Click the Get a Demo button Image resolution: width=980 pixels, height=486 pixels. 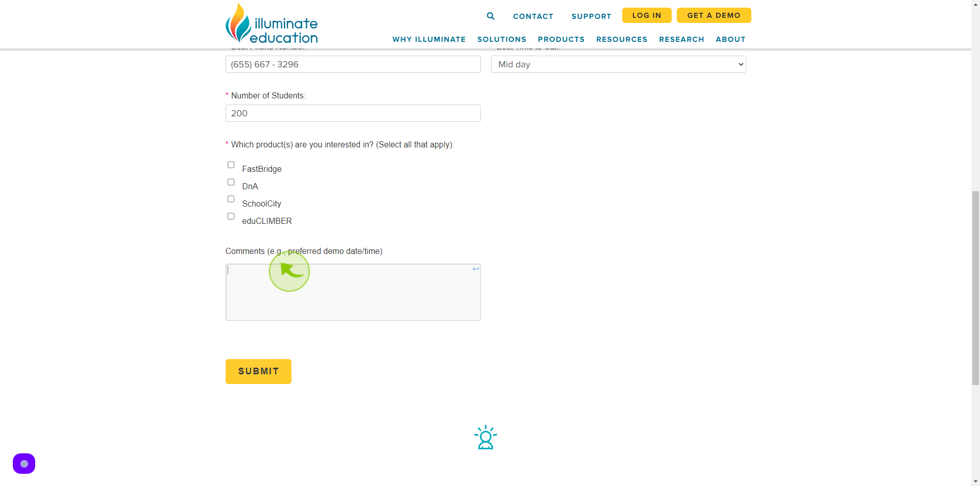coord(714,15)
